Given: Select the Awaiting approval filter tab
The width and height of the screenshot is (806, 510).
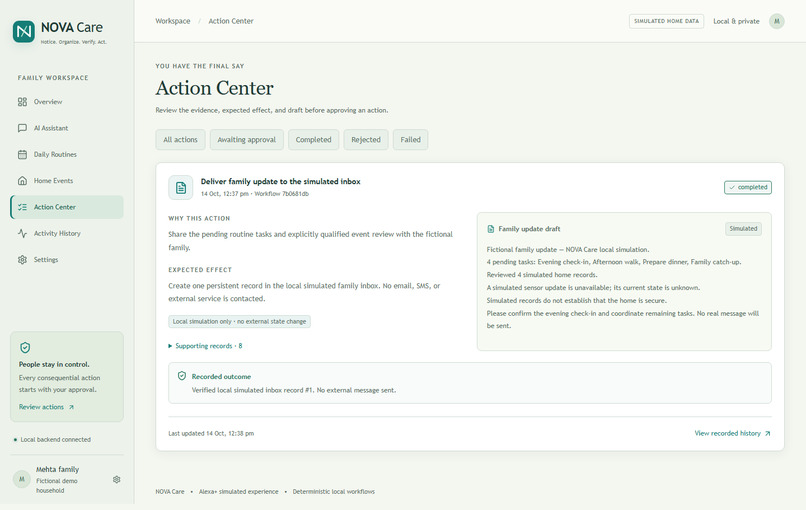Looking at the screenshot, I should [x=247, y=140].
